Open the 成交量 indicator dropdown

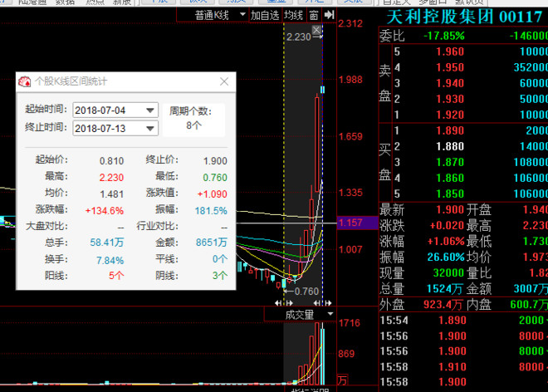(x=330, y=314)
